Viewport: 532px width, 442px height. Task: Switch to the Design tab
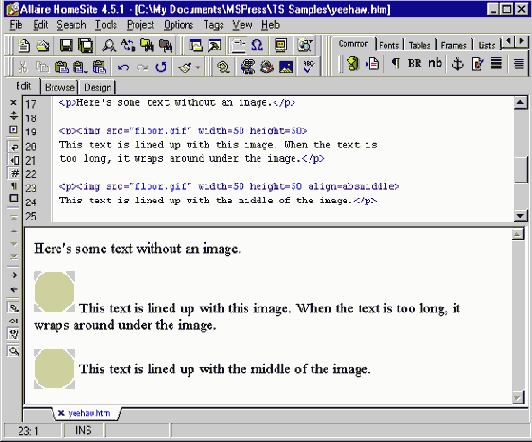(97, 87)
